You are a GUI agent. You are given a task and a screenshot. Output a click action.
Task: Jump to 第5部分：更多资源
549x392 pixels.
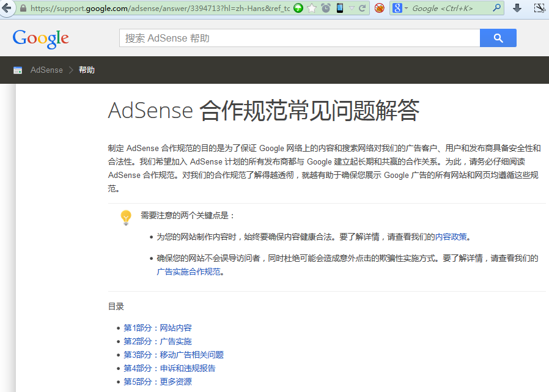[x=158, y=382]
